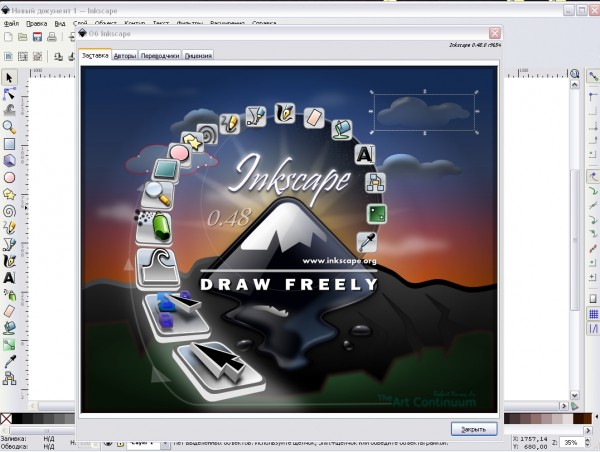
Task: Toggle Enable snapping at top of snap bar
Action: click(593, 76)
